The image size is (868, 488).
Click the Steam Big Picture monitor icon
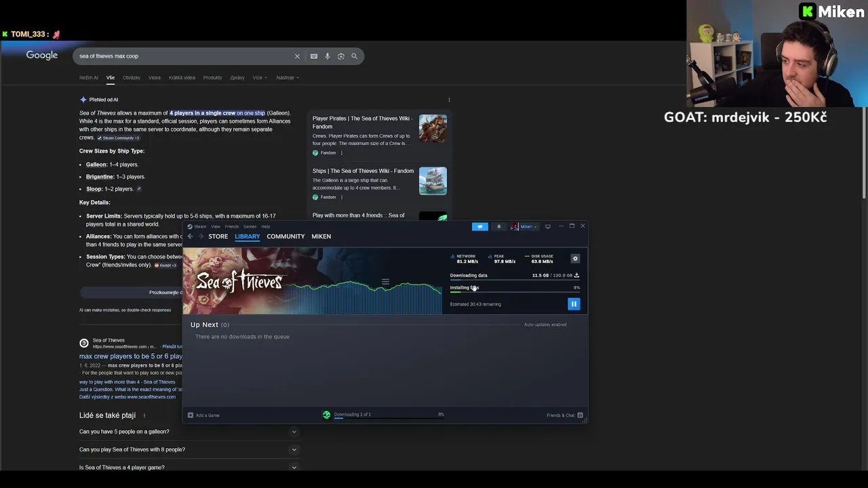(548, 226)
